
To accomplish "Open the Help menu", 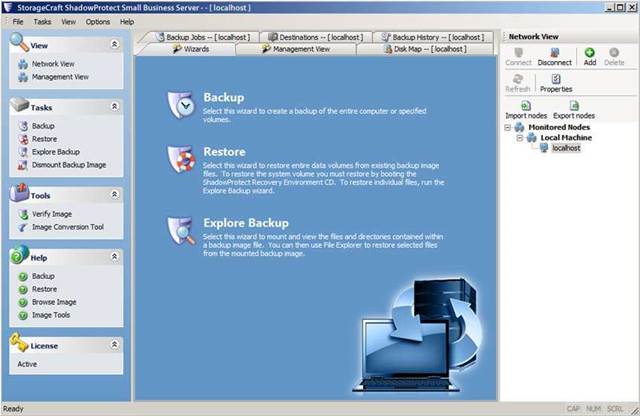I will point(127,22).
